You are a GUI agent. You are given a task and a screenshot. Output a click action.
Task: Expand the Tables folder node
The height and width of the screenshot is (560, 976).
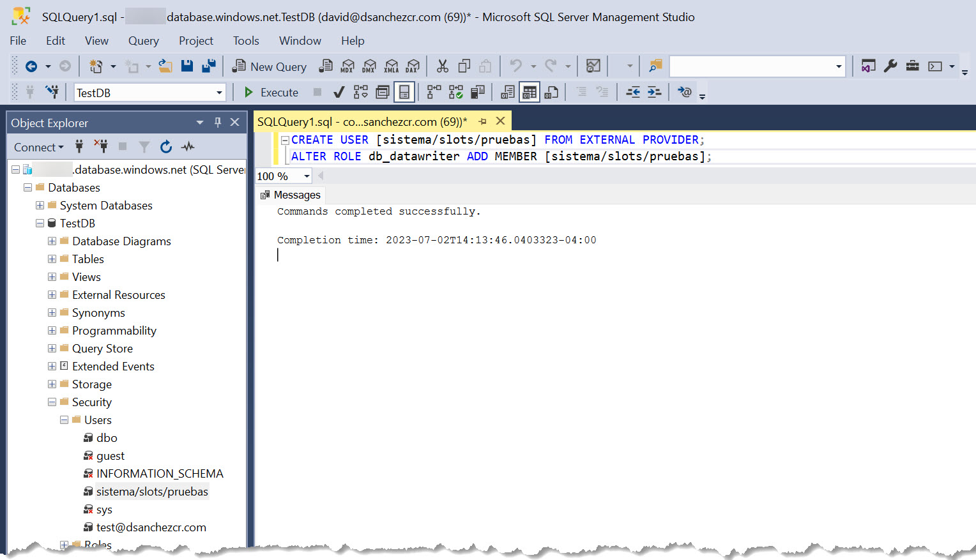pyautogui.click(x=52, y=259)
